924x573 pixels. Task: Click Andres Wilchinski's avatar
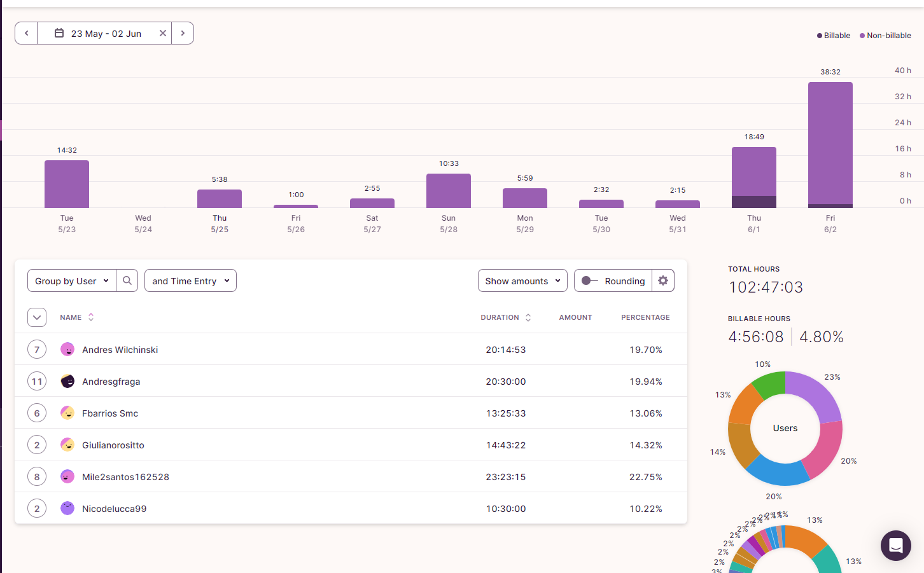pyautogui.click(x=67, y=349)
